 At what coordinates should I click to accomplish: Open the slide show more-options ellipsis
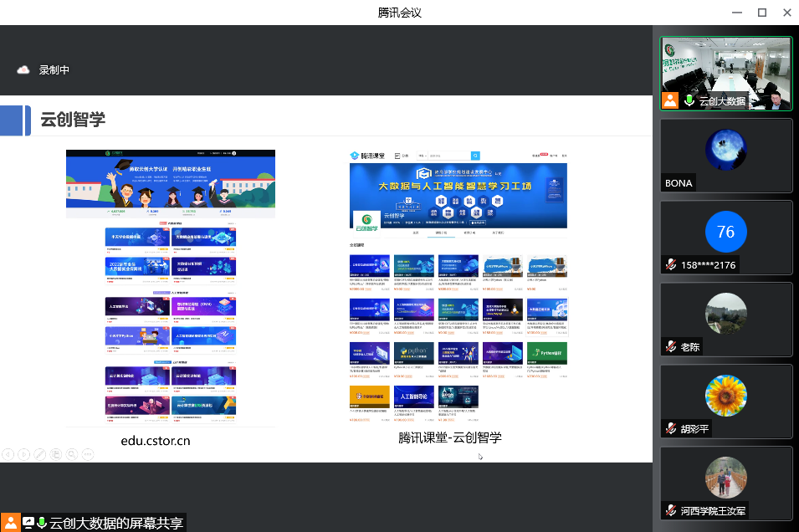(x=89, y=454)
